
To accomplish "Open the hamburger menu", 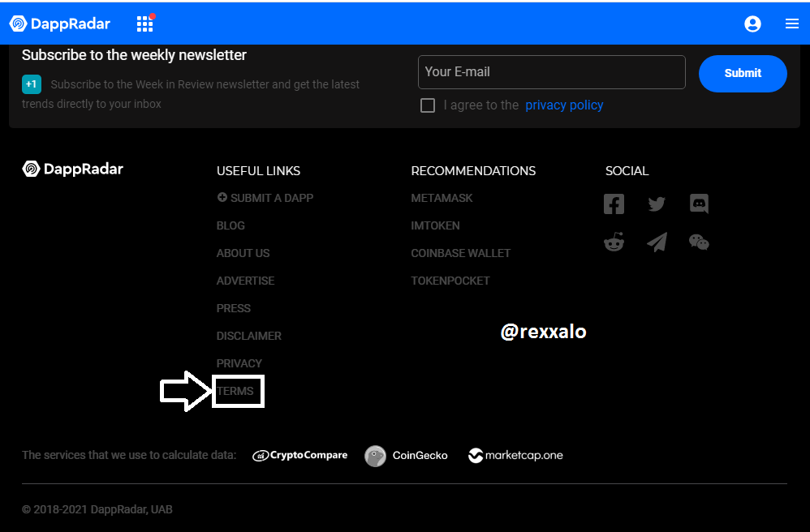I will click(792, 24).
